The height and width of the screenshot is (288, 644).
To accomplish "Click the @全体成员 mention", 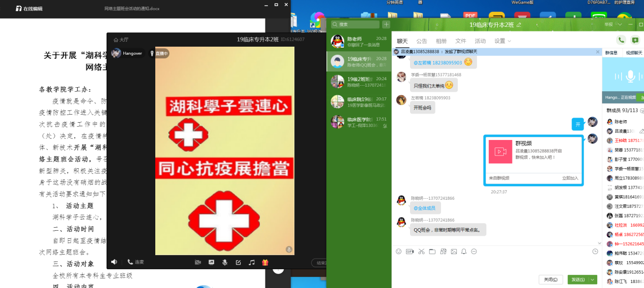I will click(x=424, y=208).
